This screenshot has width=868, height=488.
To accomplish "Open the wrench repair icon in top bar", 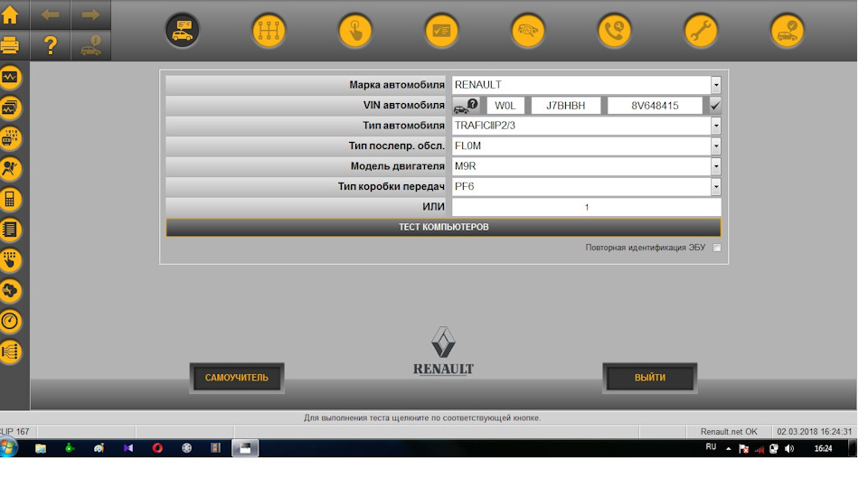I will pos(700,31).
